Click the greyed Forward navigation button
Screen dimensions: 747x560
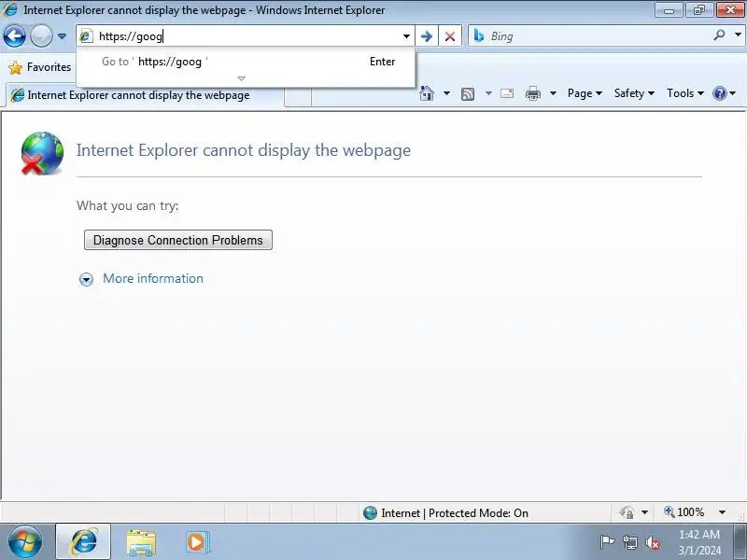point(41,36)
